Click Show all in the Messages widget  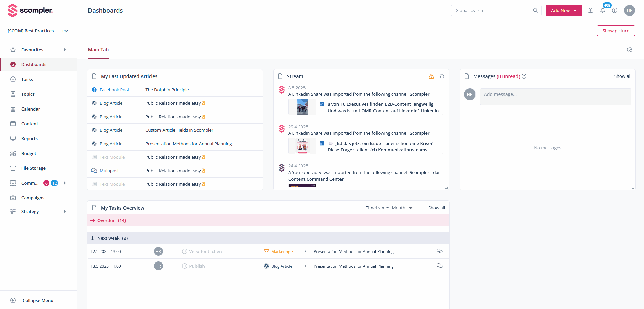coord(622,76)
